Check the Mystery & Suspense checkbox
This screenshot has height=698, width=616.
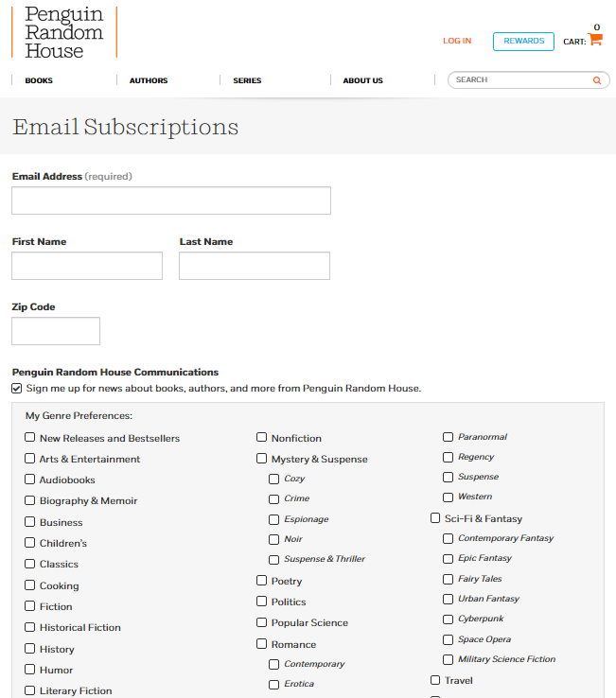point(261,458)
